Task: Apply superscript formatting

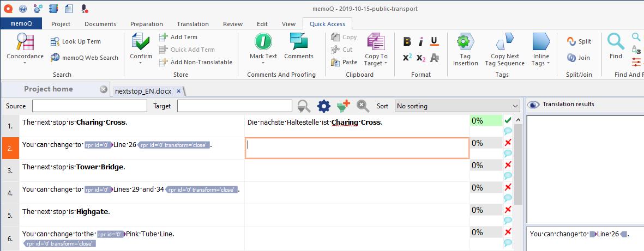Action: (407, 58)
